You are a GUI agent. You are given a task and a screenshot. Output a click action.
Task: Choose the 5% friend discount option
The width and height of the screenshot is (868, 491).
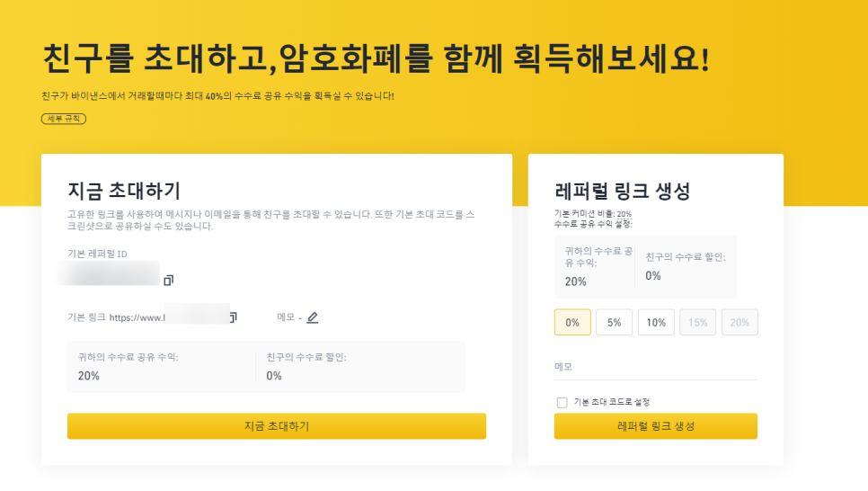(x=615, y=322)
